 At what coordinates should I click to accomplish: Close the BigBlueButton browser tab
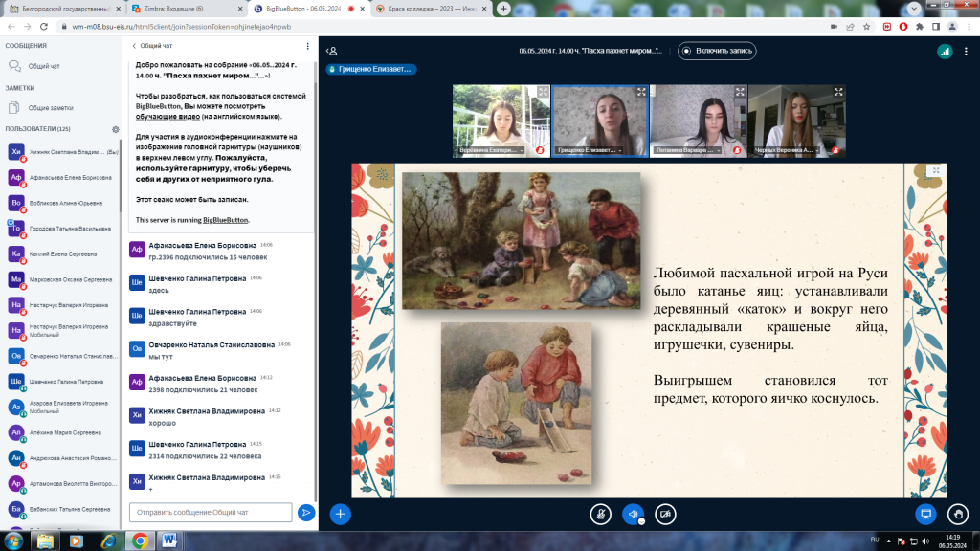[362, 9]
